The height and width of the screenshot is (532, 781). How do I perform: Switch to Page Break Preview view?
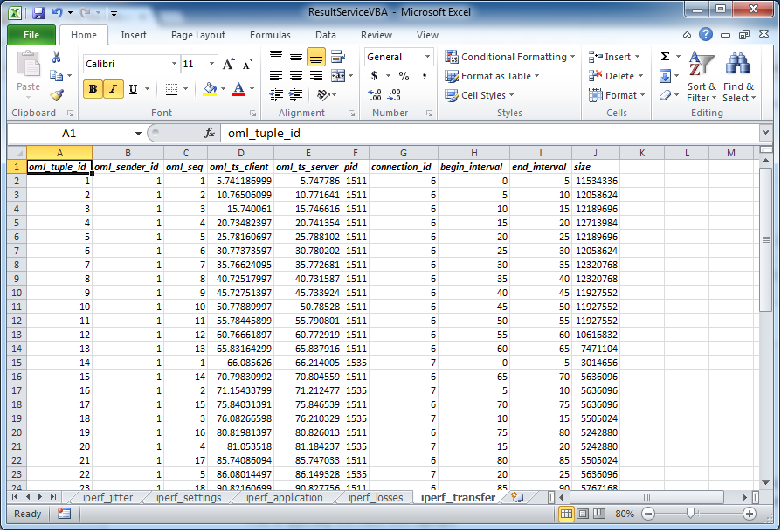[599, 514]
